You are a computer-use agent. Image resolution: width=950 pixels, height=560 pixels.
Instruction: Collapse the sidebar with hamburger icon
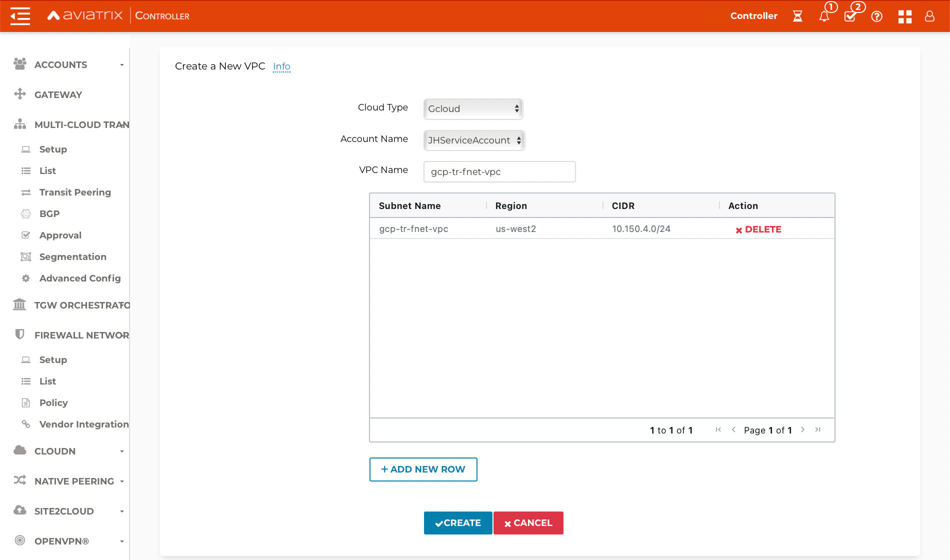click(x=20, y=16)
